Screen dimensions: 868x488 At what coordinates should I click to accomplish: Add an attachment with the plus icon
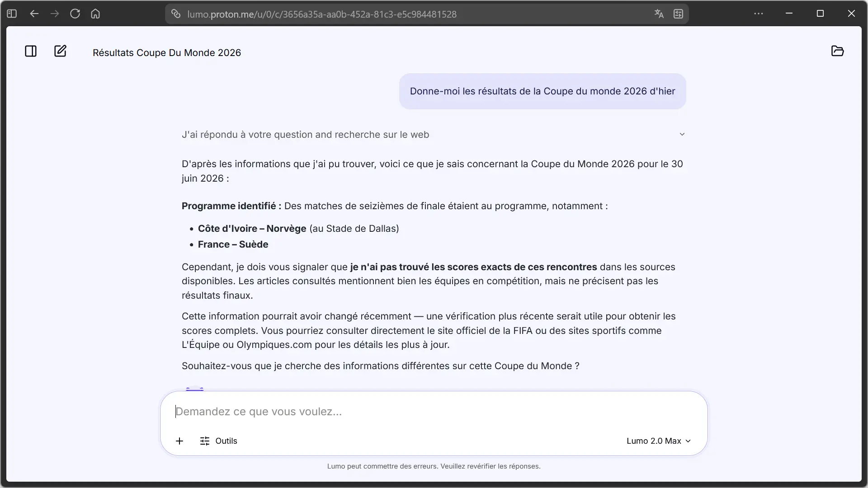179,441
